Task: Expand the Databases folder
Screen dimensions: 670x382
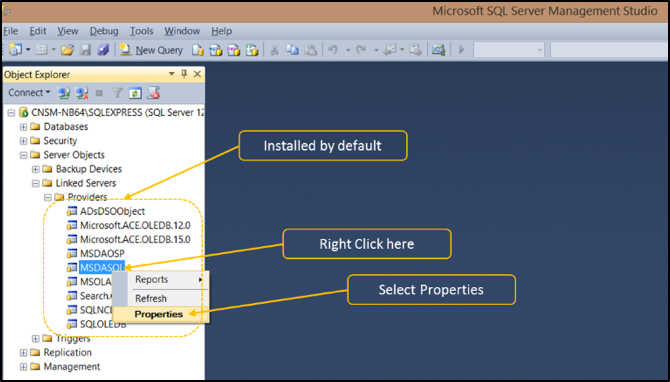Action: (24, 127)
